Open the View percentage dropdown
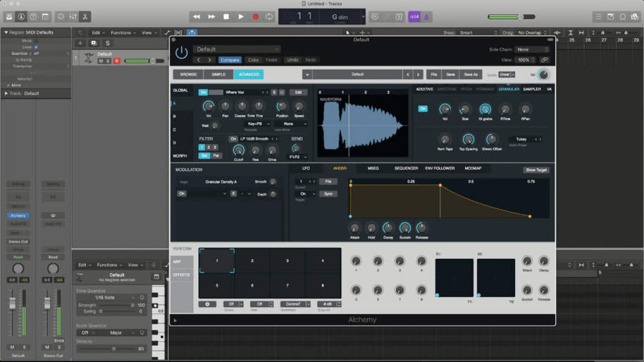Image resolution: width=644 pixels, height=362 pixels. [525, 60]
